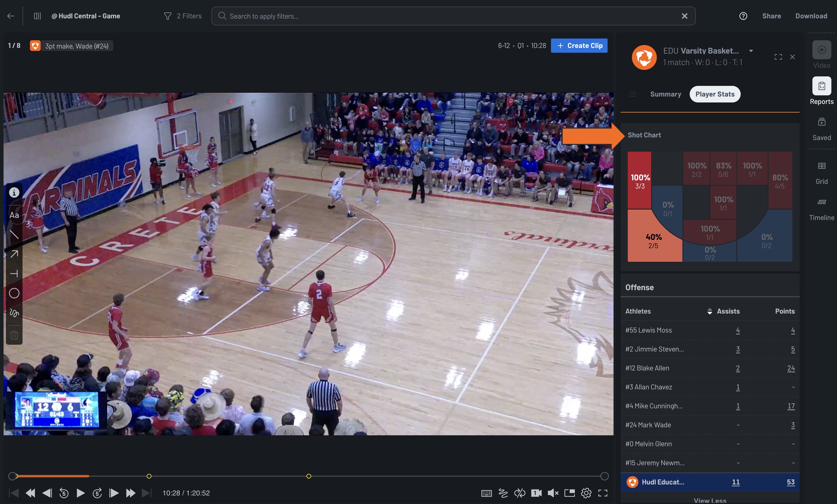Open the 2 Filters menu
The image size is (837, 504).
coord(183,16)
